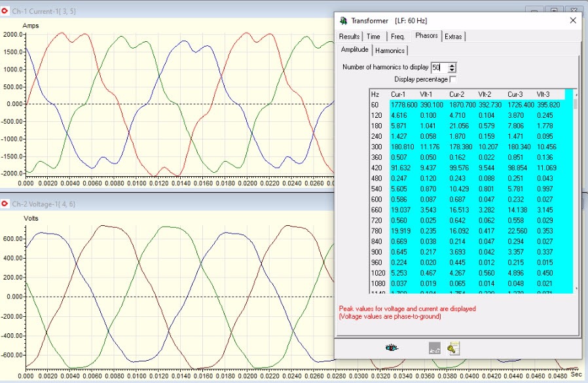This screenshot has width=588, height=383.
Task: Close the Transformer dialog
Action: pos(572,21)
